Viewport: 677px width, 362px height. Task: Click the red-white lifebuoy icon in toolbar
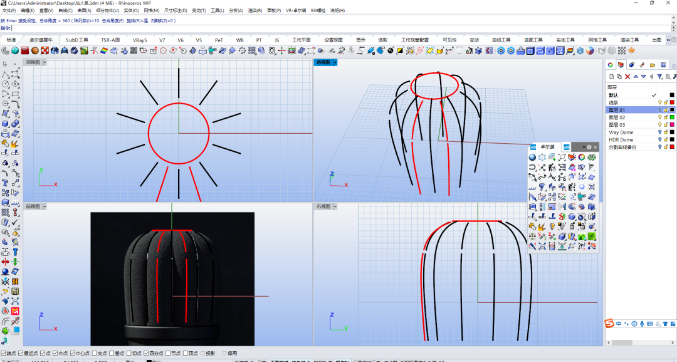tap(44, 51)
